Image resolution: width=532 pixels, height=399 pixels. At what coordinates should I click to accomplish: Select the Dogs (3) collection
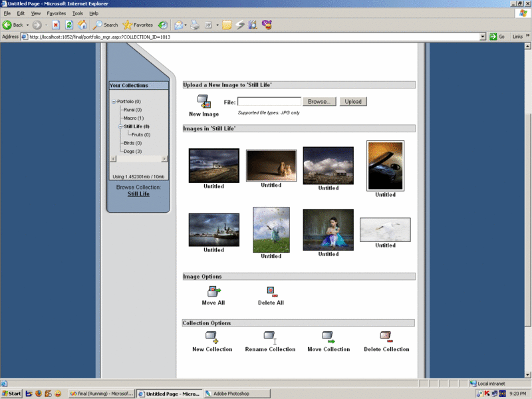point(133,152)
